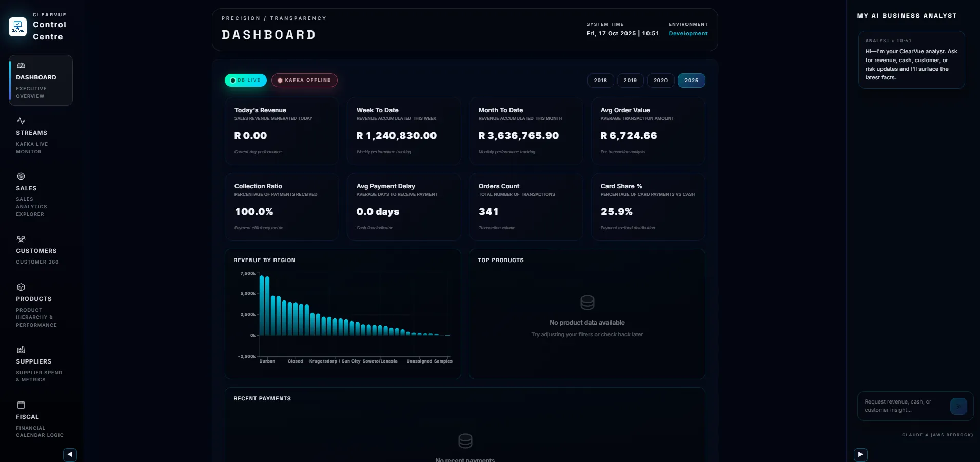
Task: Click the ClearVue logo icon
Action: click(18, 27)
